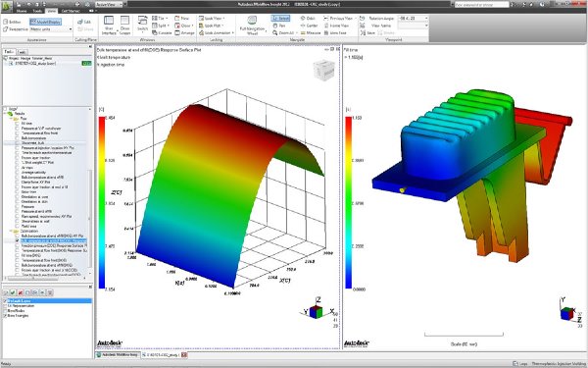Click the Model Display button
This screenshot has height=368, width=588.
[x=45, y=22]
